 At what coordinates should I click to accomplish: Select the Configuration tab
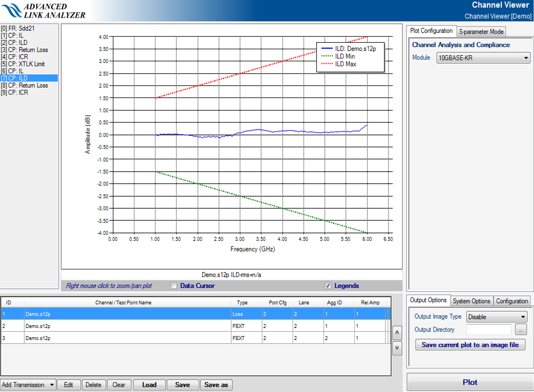point(512,301)
